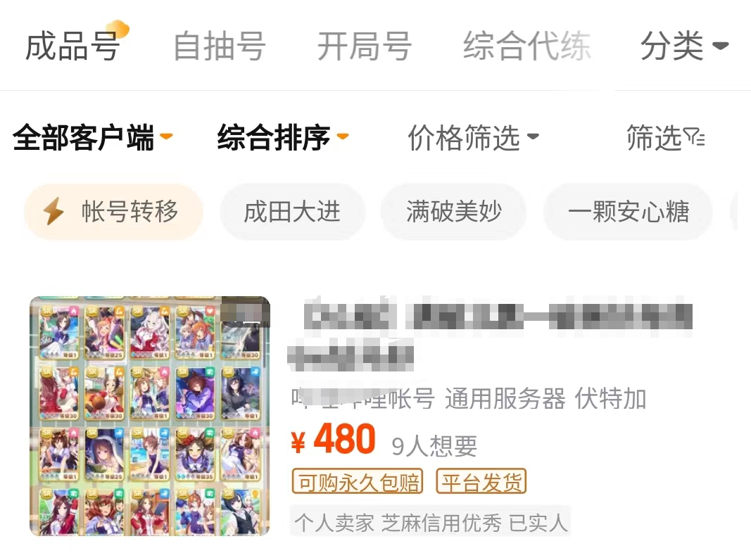Screen dimensions: 751x560
Task: Expand the 综合排序 sorting dropdown
Action: [283, 137]
